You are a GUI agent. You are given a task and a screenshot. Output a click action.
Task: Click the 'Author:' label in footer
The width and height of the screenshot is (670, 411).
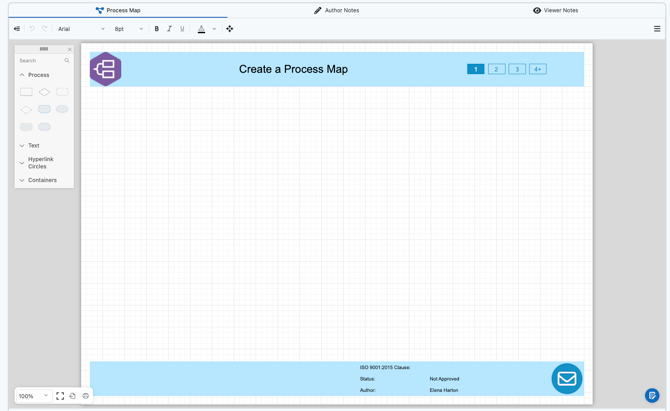pos(367,390)
